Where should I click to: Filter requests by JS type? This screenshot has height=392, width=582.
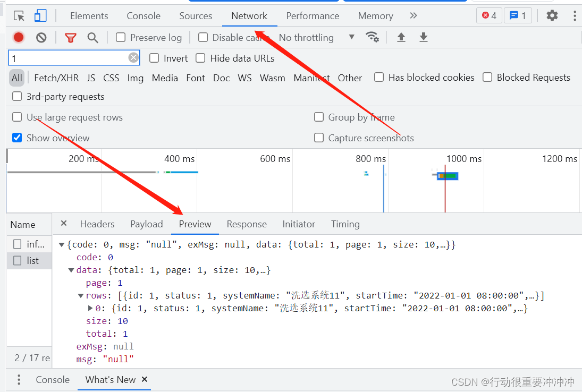click(x=91, y=78)
